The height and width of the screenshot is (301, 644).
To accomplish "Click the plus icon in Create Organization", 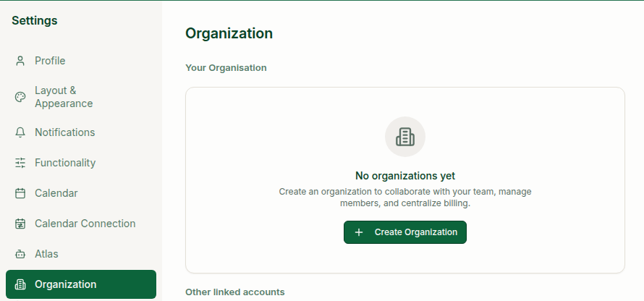I will 359,232.
